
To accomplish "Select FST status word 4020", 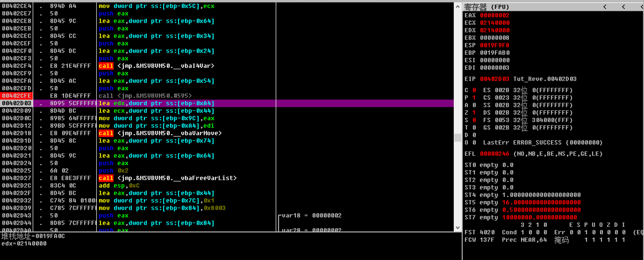I will click(x=487, y=232).
